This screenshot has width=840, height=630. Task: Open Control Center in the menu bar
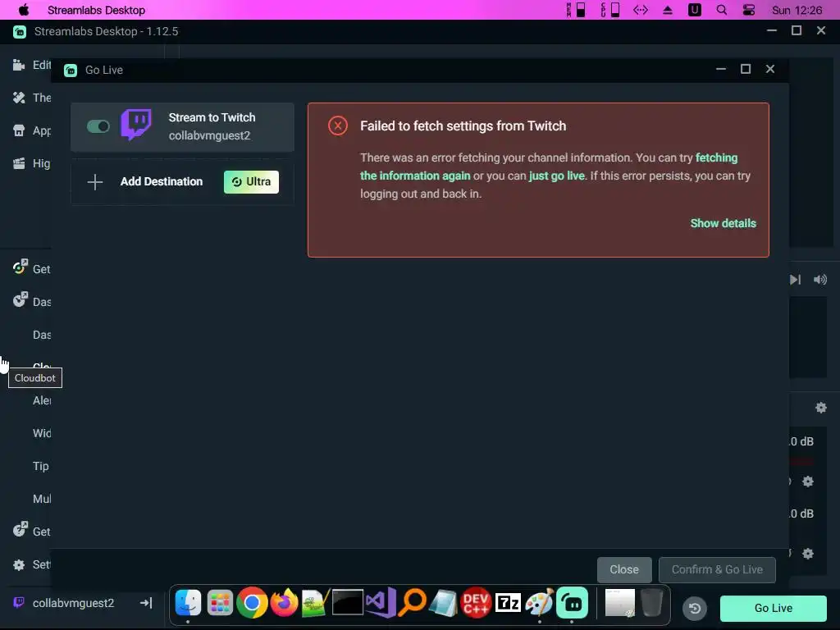tap(749, 10)
